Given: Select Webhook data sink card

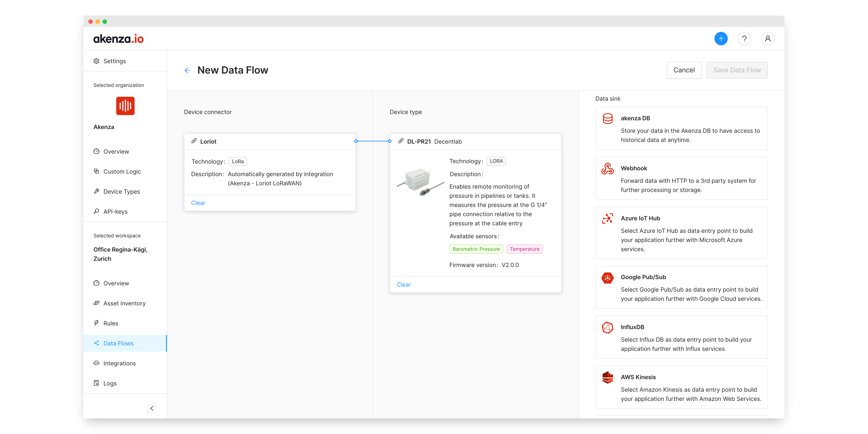Looking at the screenshot, I should coord(681,178).
